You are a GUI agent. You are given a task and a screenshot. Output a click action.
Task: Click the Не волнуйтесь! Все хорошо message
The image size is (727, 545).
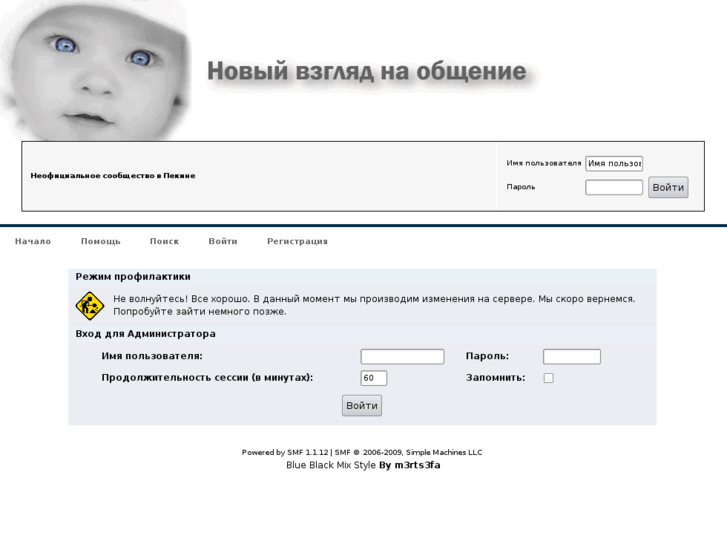tap(374, 305)
